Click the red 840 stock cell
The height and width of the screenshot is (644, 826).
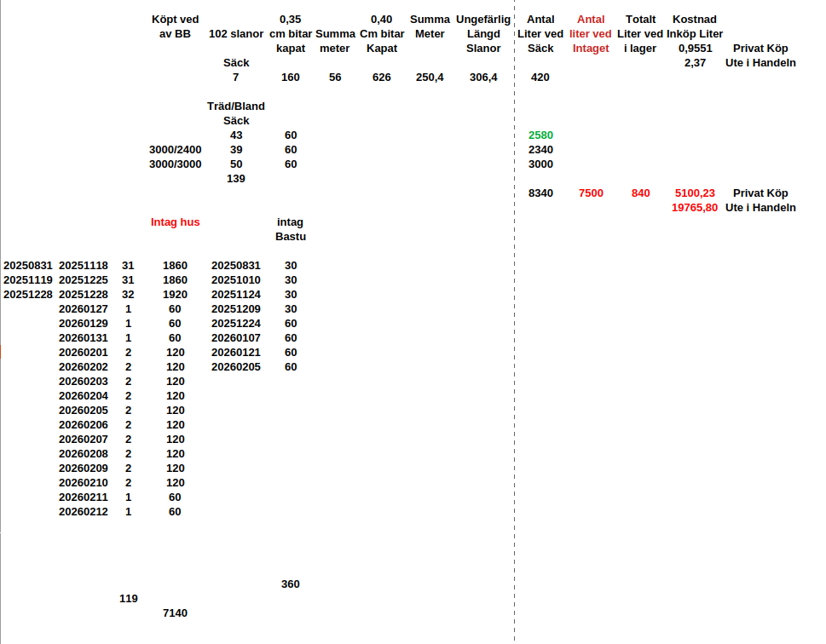point(640,193)
